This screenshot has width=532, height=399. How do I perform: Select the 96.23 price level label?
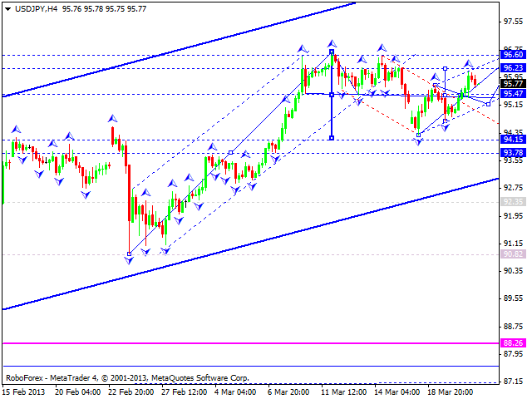(x=513, y=68)
